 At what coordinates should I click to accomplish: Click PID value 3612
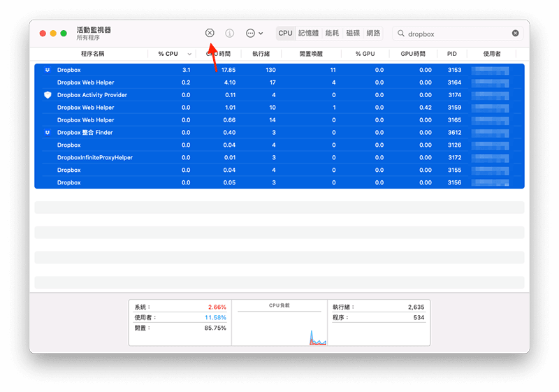[x=455, y=132]
